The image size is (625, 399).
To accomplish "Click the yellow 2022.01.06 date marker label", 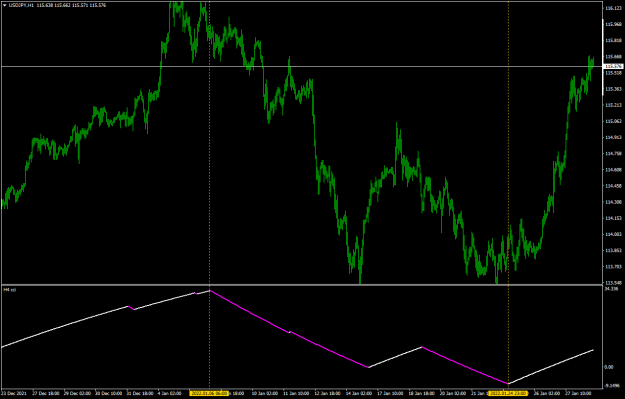I will [209, 393].
